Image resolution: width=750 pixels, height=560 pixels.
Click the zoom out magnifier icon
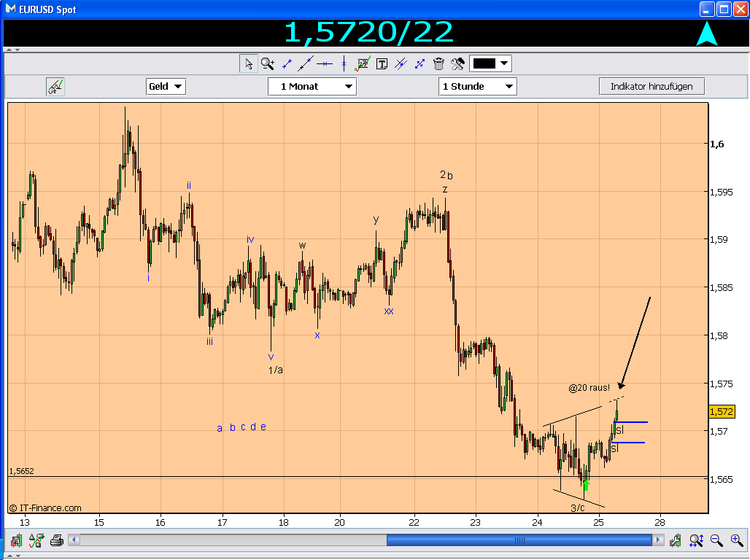pos(716,540)
